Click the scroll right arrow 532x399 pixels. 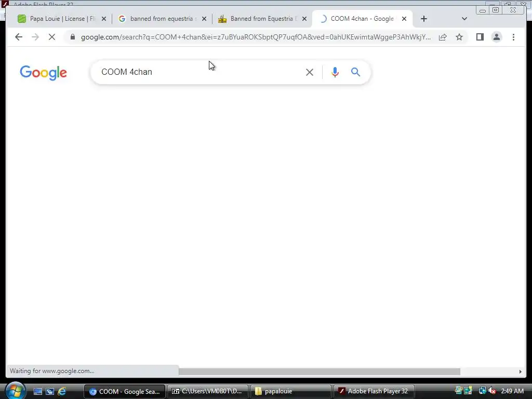click(x=520, y=371)
